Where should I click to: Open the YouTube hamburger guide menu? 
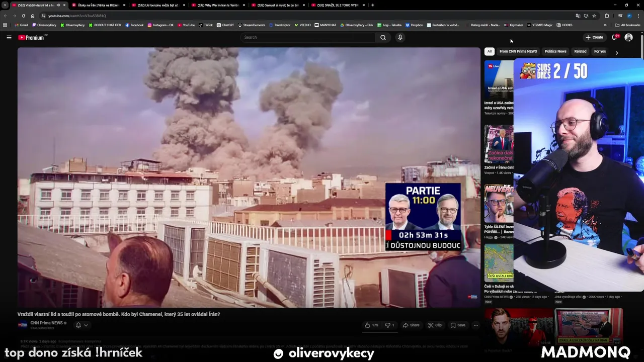click(x=9, y=37)
